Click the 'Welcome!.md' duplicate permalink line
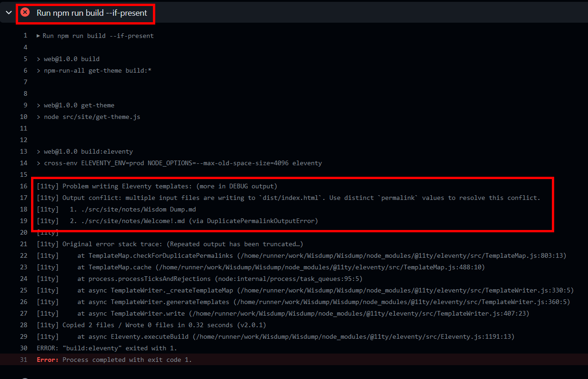This screenshot has height=379, width=588. click(x=194, y=221)
